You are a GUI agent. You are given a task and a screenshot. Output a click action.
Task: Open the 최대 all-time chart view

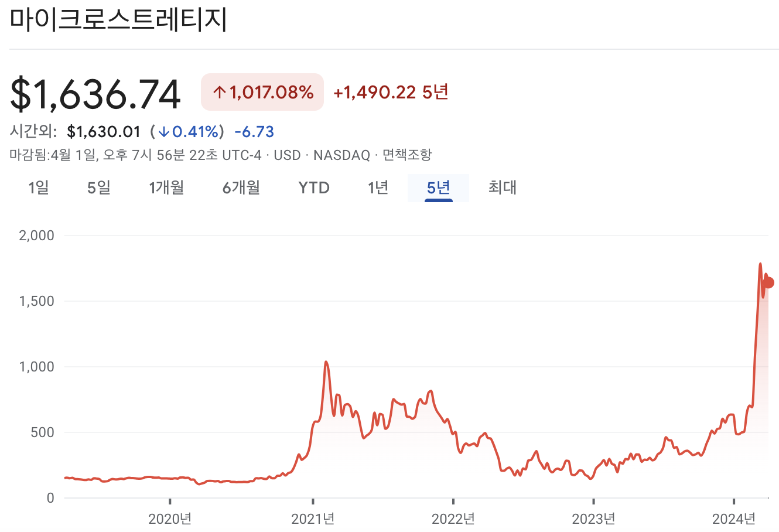(502, 187)
